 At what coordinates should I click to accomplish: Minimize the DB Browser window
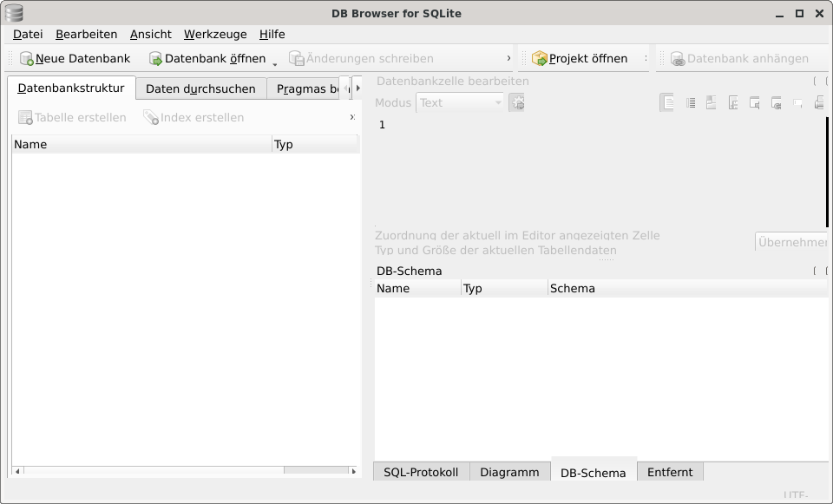pos(779,14)
